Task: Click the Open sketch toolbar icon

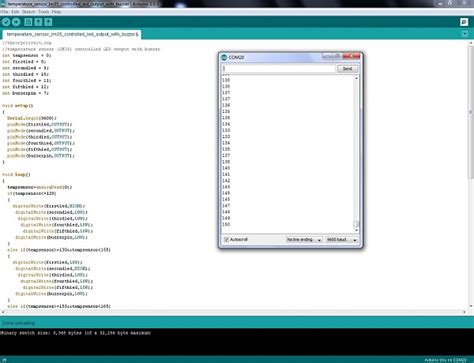Action: 38,22
